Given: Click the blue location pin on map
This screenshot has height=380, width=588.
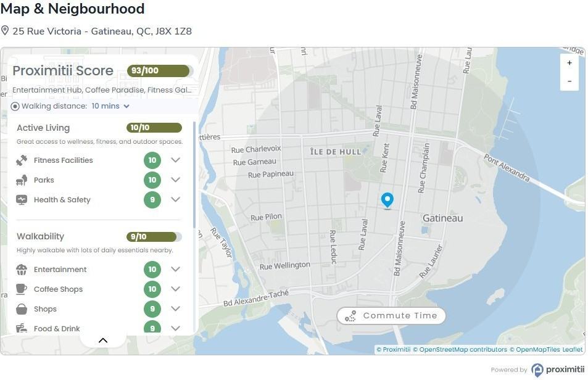Looking at the screenshot, I should pos(387,200).
